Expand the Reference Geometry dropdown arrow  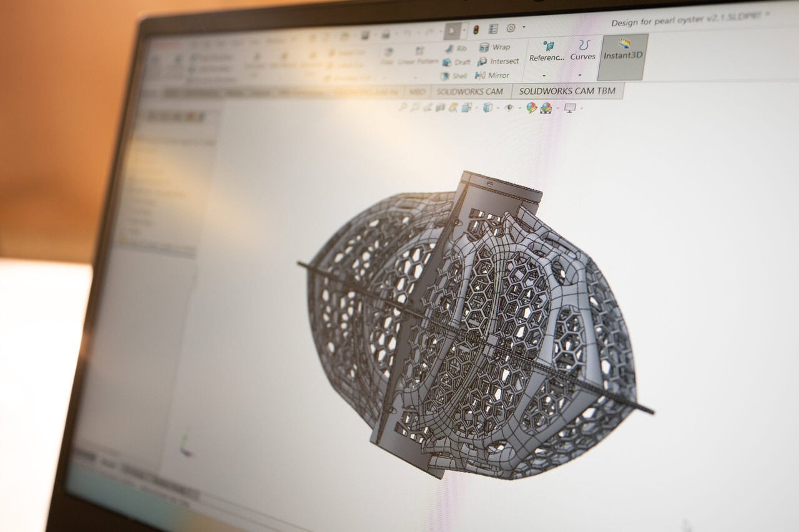pyautogui.click(x=544, y=76)
